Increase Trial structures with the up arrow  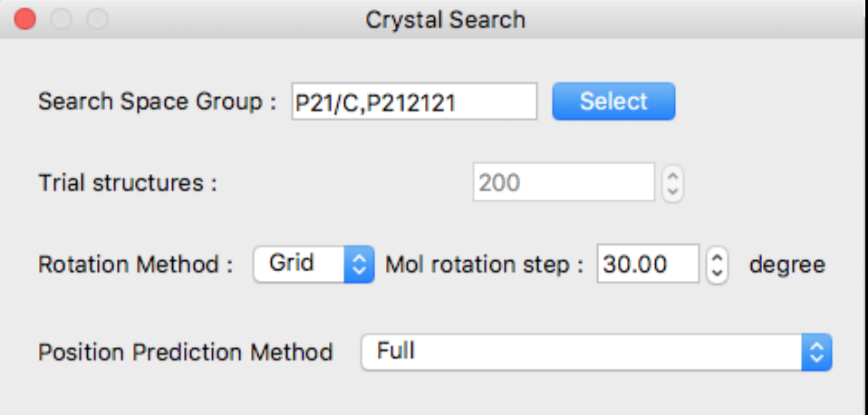coord(672,174)
